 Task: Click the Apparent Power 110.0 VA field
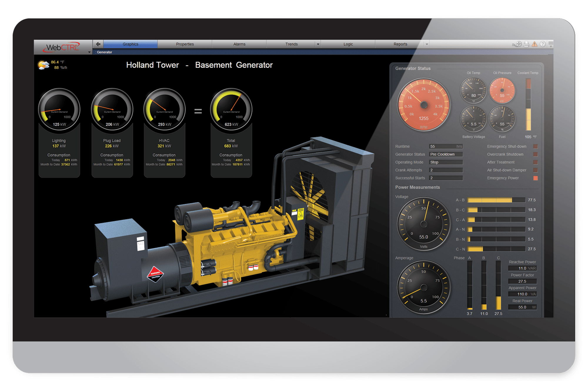(522, 294)
